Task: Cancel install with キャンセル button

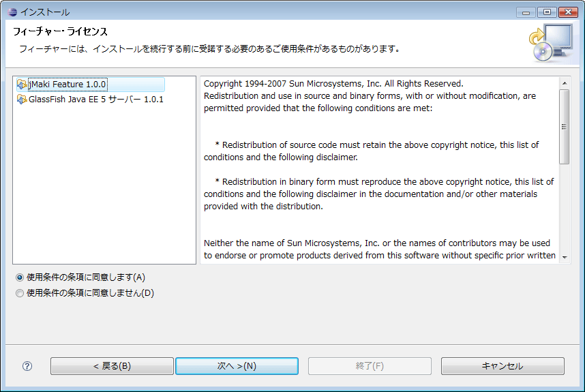Action: [x=502, y=366]
